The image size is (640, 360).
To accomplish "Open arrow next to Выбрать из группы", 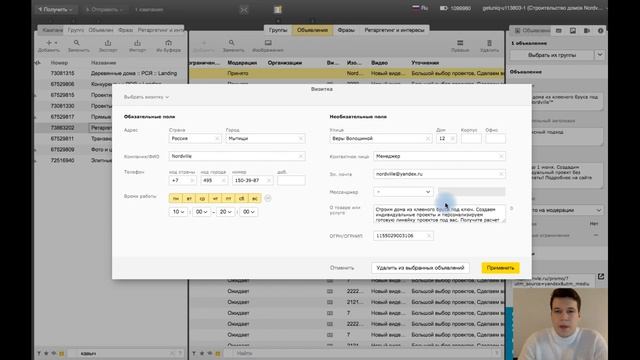I will 599,55.
